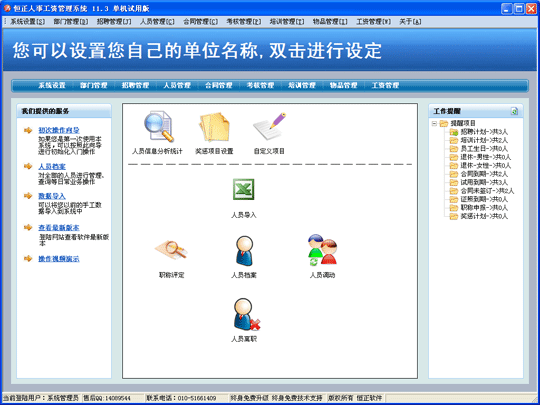Viewport: 540px width, 405px height.
Task: Select the 奖惩计划->共0人 reminder
Action: coord(484,216)
